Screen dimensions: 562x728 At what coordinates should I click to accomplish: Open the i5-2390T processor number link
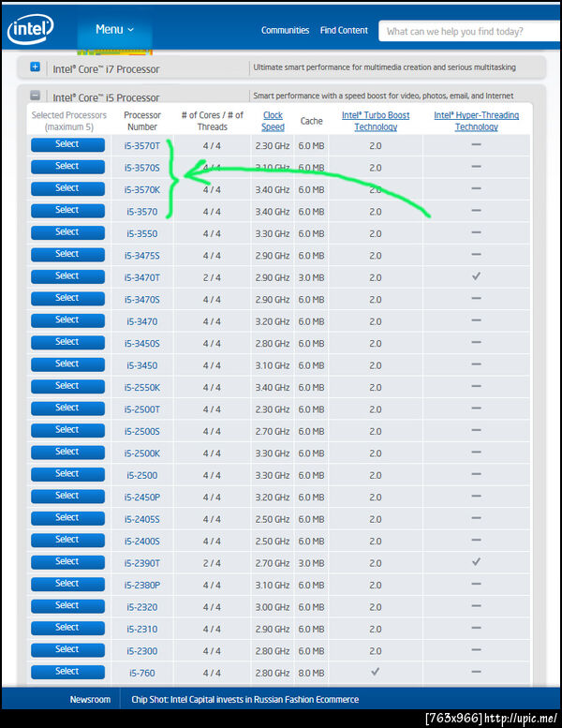coord(142,563)
